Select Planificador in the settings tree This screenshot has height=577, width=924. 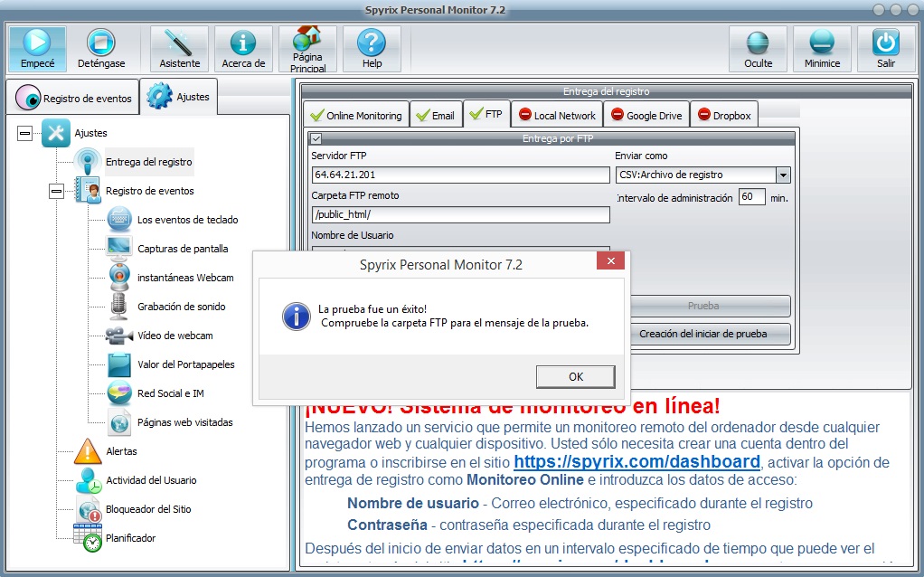point(131,538)
